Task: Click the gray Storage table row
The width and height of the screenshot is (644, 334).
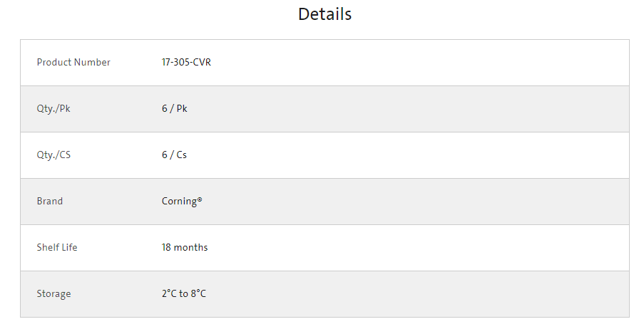Action: pos(325,294)
